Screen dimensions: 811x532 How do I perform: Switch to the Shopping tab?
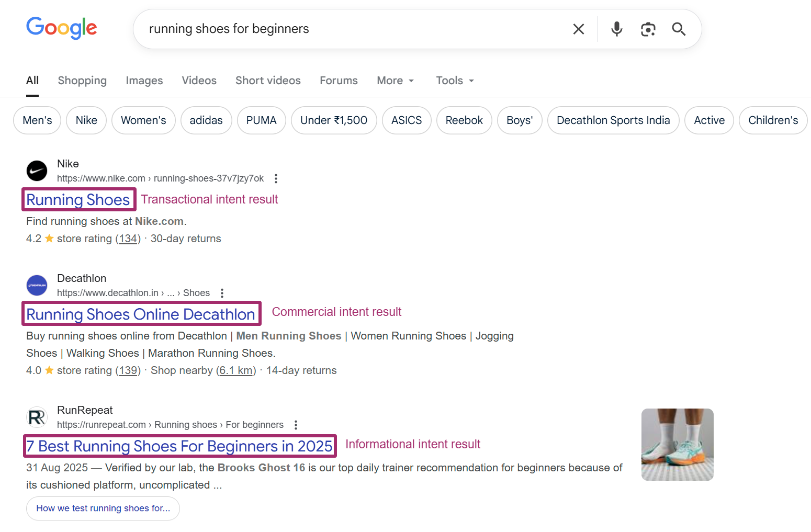(82, 81)
